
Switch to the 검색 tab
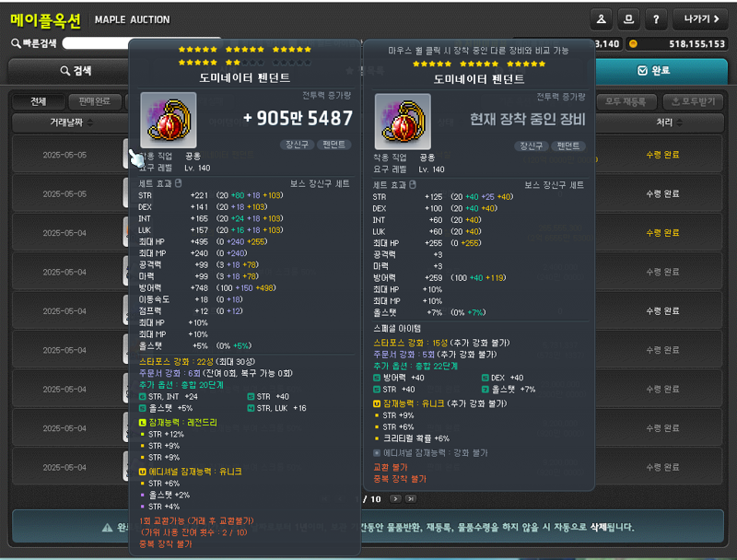click(x=76, y=71)
